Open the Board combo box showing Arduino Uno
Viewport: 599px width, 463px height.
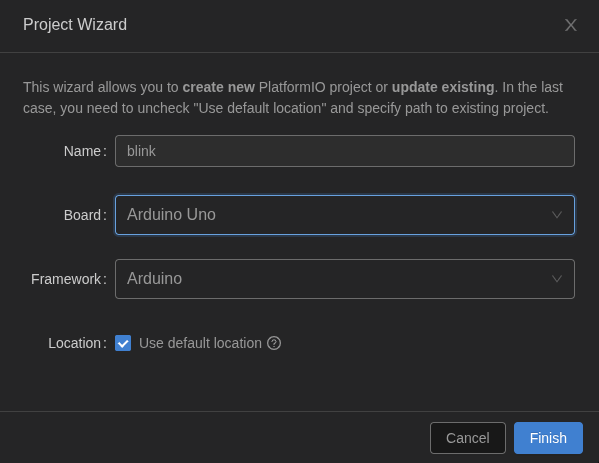345,215
